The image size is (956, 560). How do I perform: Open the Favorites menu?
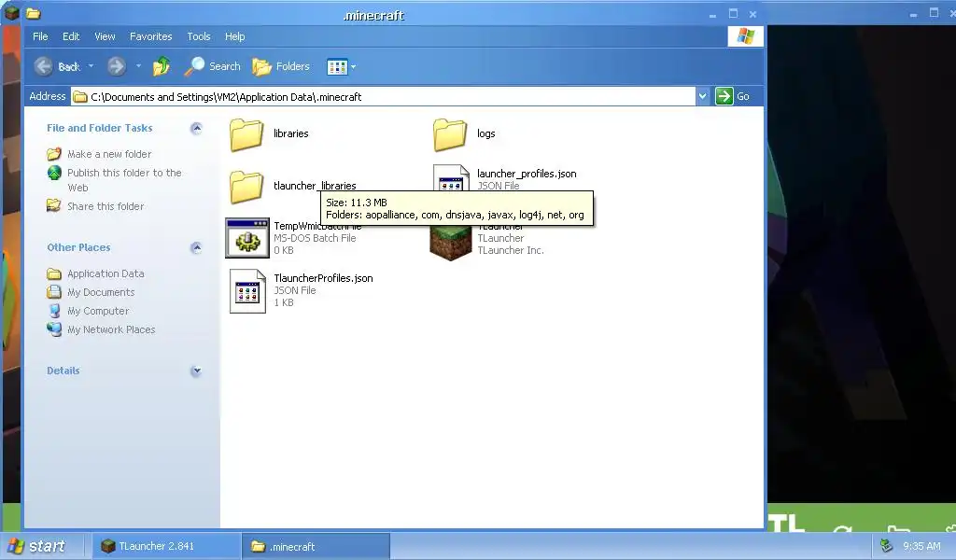[x=150, y=36]
